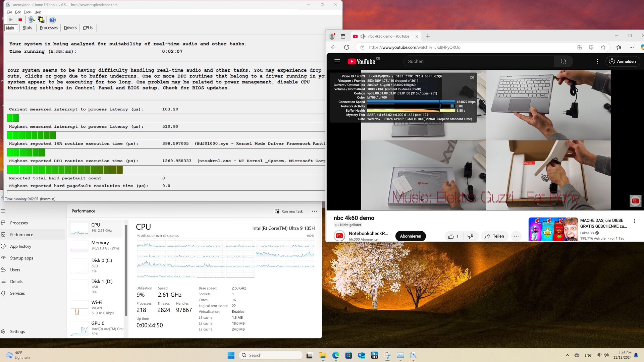Screen dimensions: 644x362
Task: Select the CPU performance graph entry
Action: tap(96, 228)
